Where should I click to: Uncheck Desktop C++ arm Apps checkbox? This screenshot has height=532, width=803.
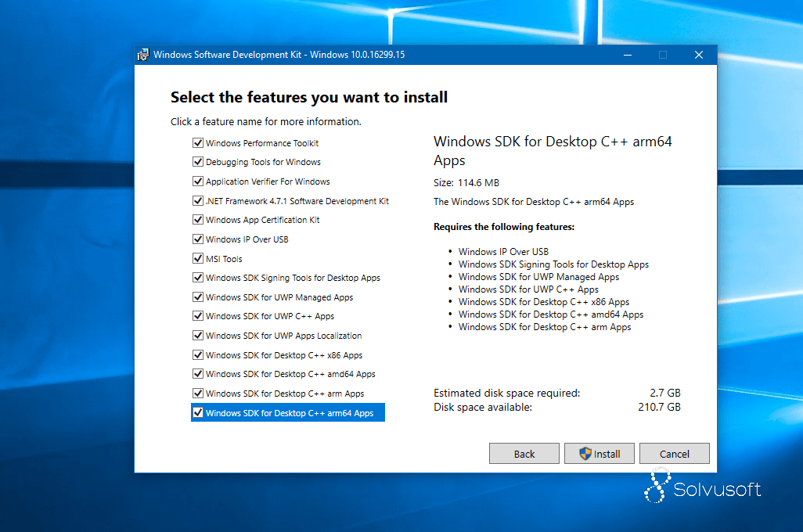coord(198,394)
